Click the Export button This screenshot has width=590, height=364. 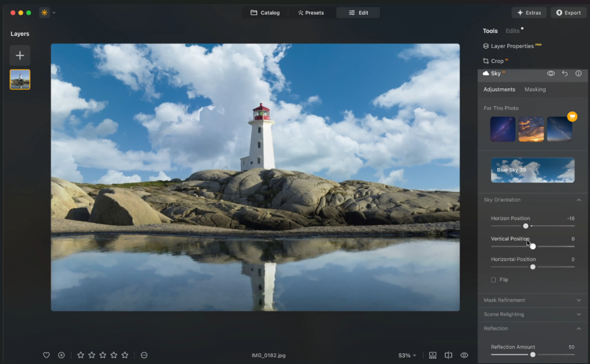tap(568, 12)
